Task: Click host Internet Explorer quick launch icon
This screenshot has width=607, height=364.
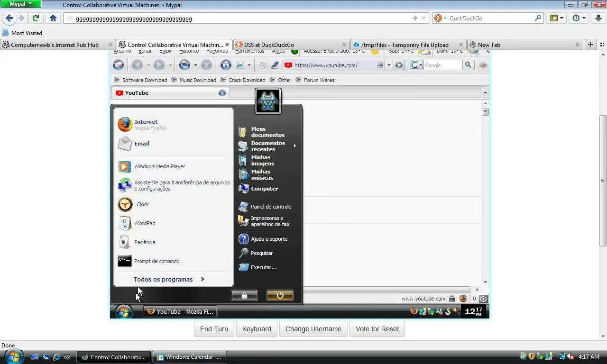Action: pos(57,357)
